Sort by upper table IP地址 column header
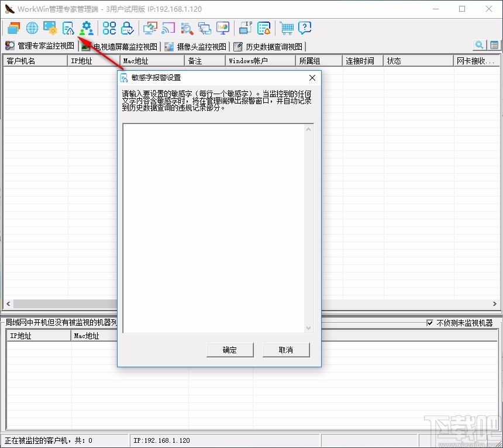 [94, 61]
